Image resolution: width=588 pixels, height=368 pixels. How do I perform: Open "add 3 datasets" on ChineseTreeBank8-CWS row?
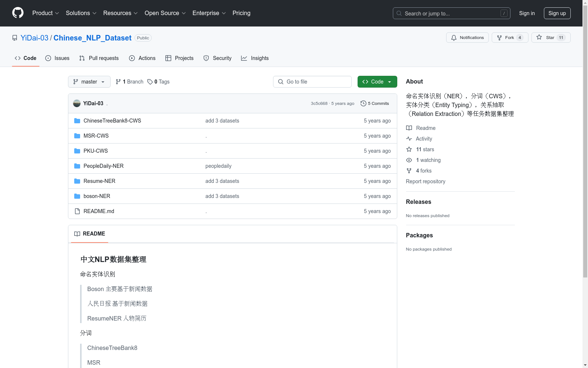tap(222, 121)
